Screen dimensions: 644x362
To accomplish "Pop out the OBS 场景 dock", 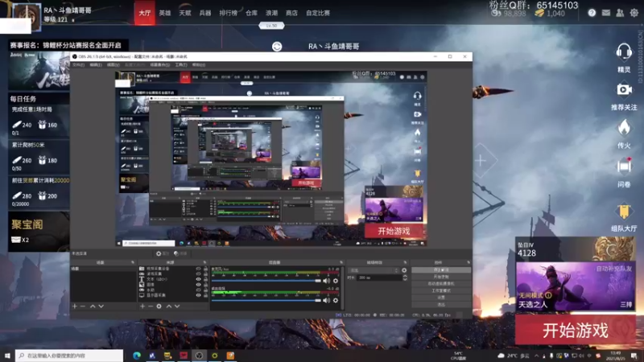I will [x=133, y=262].
